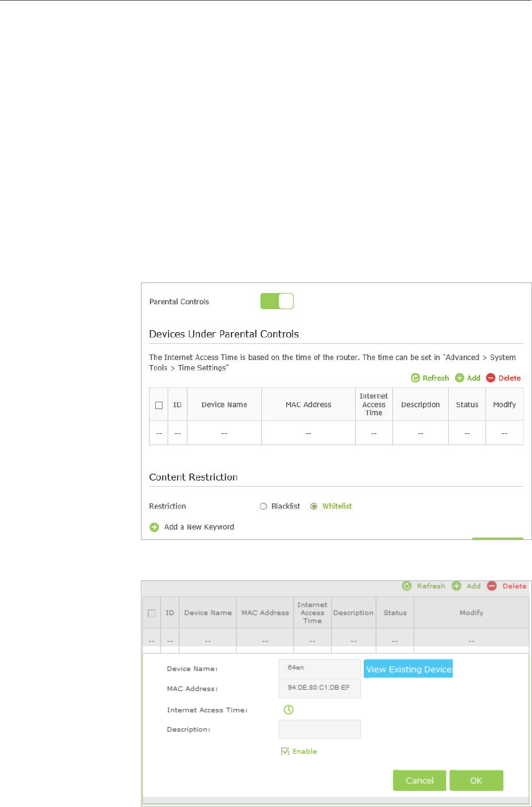Click Add in the lower add-device panel
532x807 pixels.
466,586
